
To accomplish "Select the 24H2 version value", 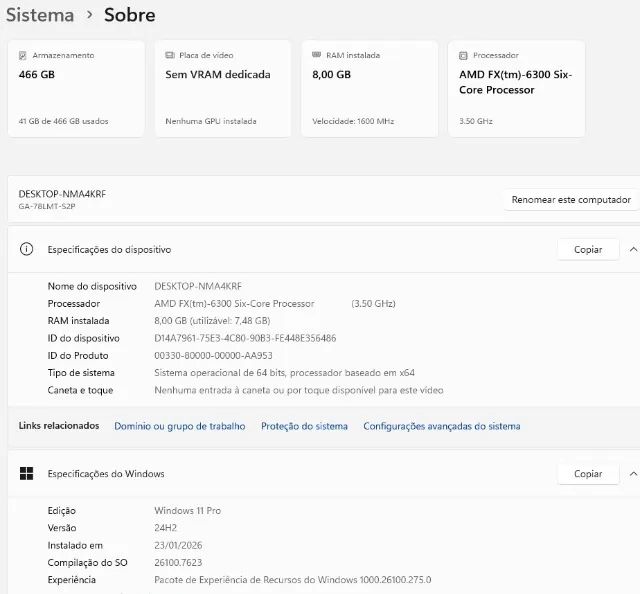I will coord(165,528).
